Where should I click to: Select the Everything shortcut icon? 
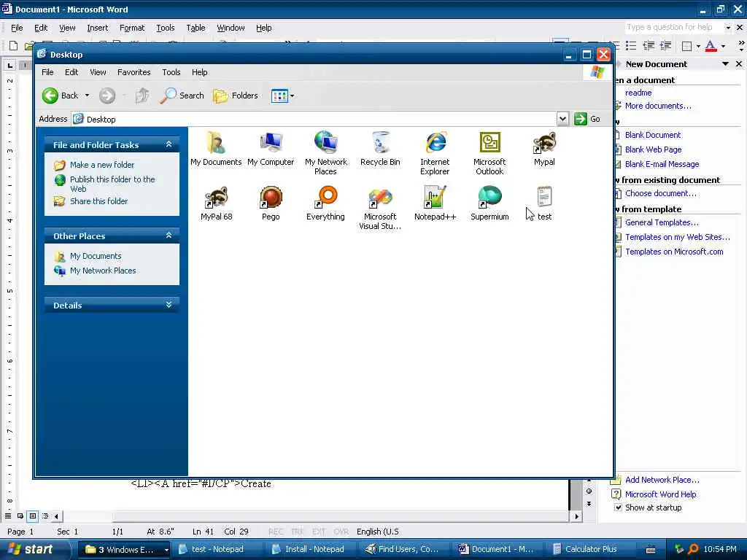pos(326,204)
